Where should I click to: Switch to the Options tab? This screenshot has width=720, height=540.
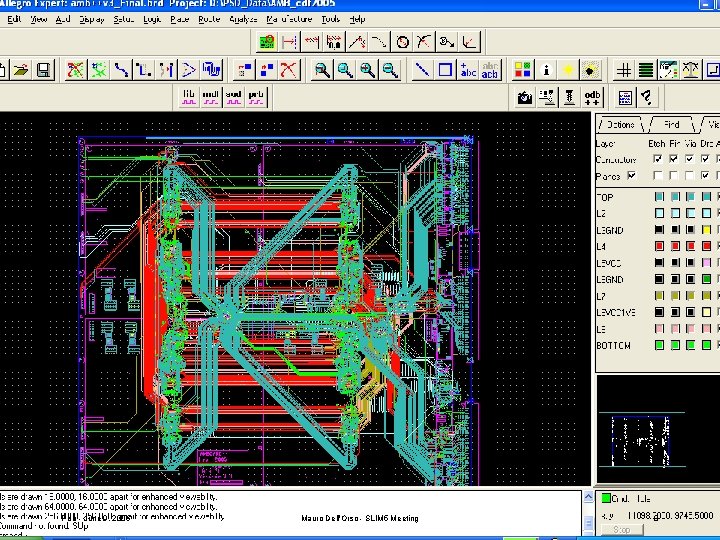pos(620,125)
